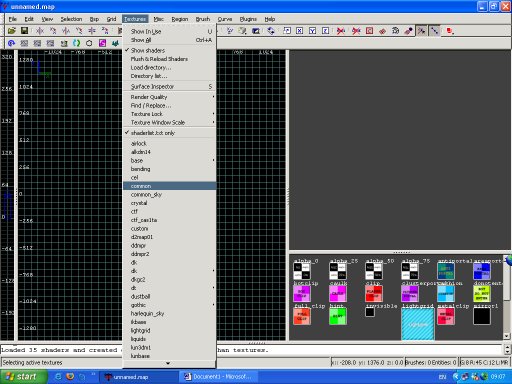Click the Texture view mode cube icon
Viewport: 512px width, 384px height.
coord(242,31)
